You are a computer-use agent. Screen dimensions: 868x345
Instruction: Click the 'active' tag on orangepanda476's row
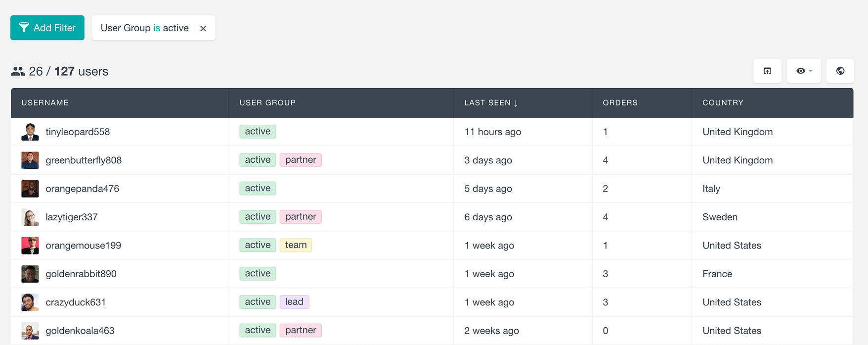pos(258,189)
